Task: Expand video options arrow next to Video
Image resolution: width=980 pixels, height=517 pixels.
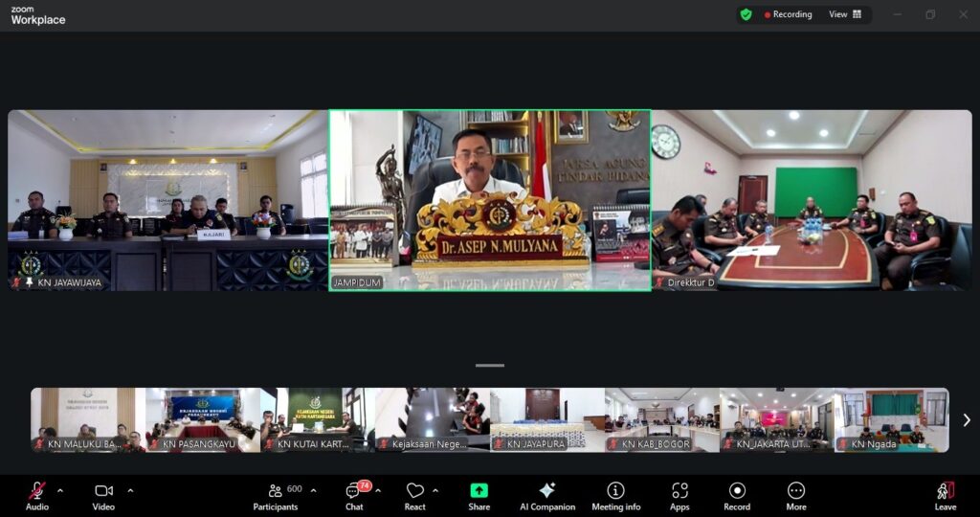Action: click(x=130, y=490)
